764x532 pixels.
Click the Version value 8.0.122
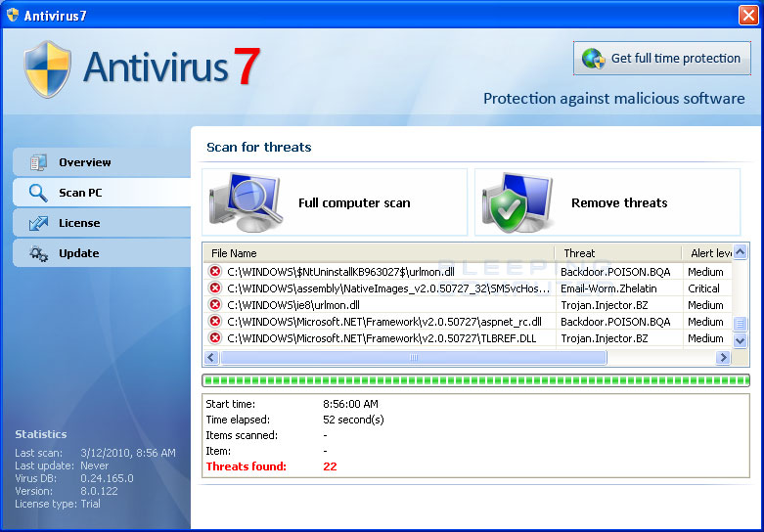(x=99, y=491)
